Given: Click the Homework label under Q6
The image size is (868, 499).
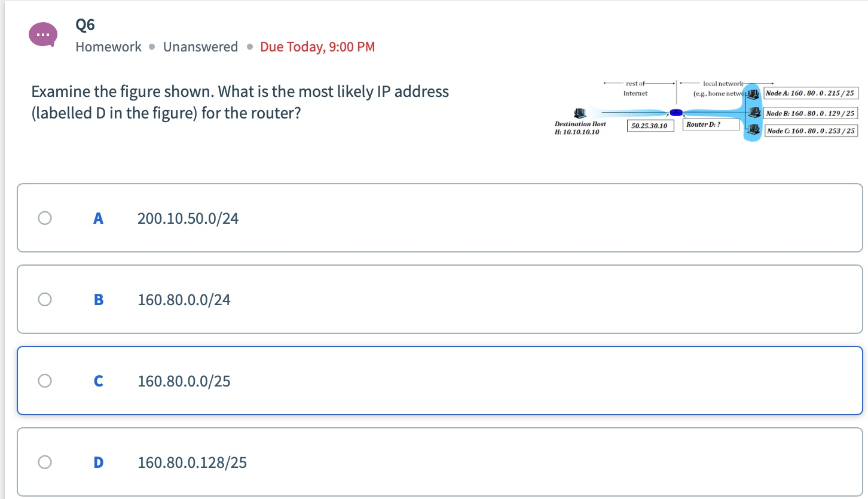Looking at the screenshot, I should click(x=108, y=47).
